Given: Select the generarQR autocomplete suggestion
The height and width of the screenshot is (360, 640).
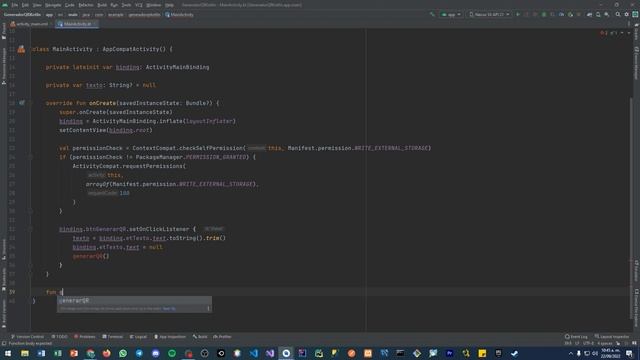Looking at the screenshot, I should (134, 300).
